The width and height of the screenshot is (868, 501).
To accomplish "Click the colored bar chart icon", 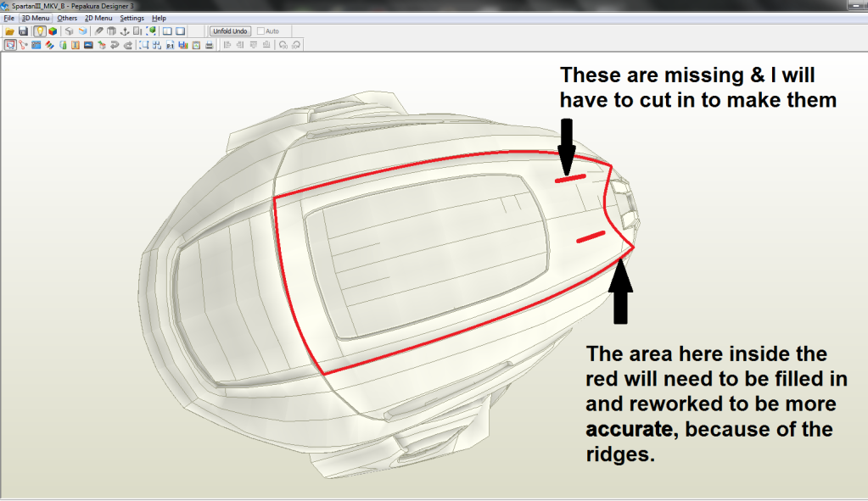I will (x=183, y=45).
